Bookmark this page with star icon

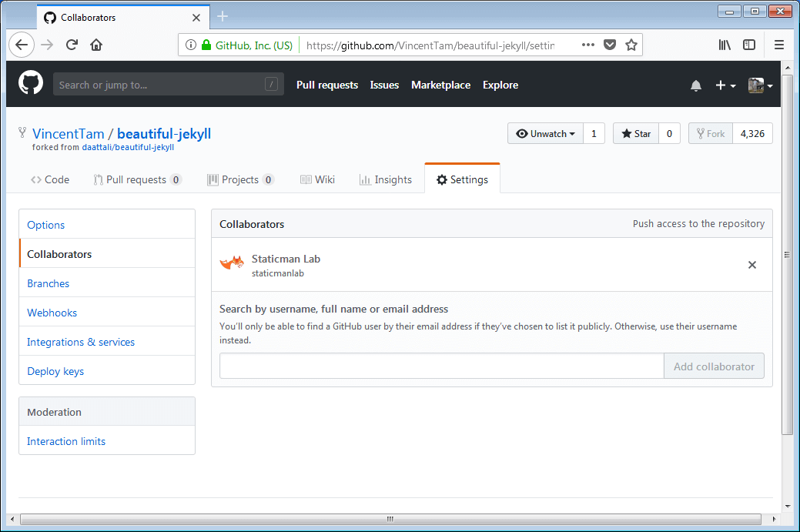[631, 45]
